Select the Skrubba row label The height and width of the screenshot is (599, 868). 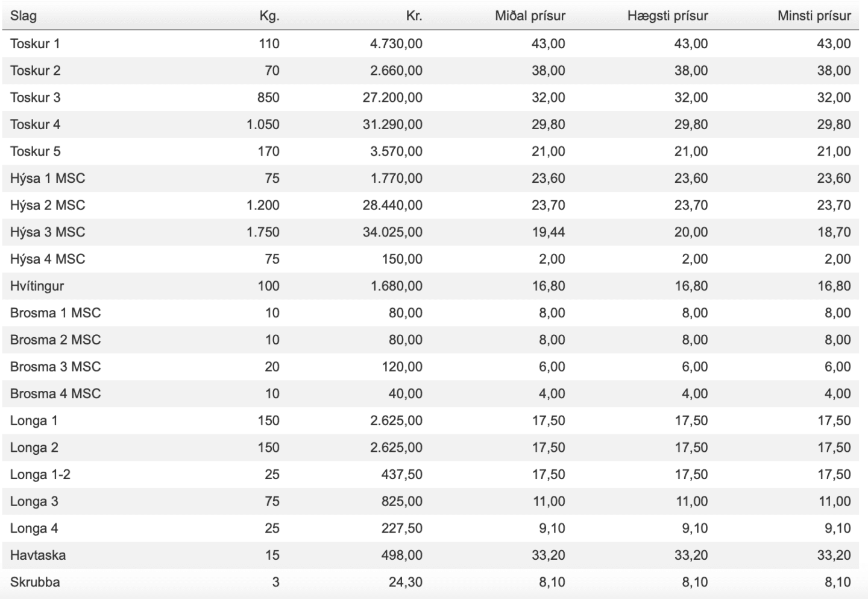click(35, 582)
